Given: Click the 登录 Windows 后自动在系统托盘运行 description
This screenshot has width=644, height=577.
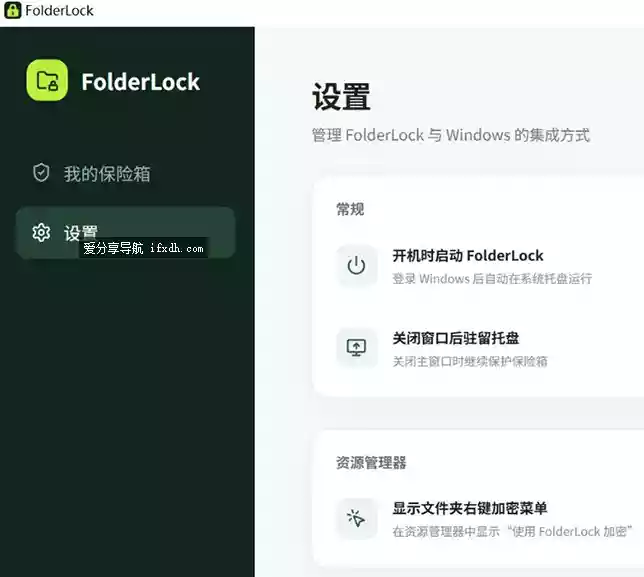Looking at the screenshot, I should coord(492,279).
